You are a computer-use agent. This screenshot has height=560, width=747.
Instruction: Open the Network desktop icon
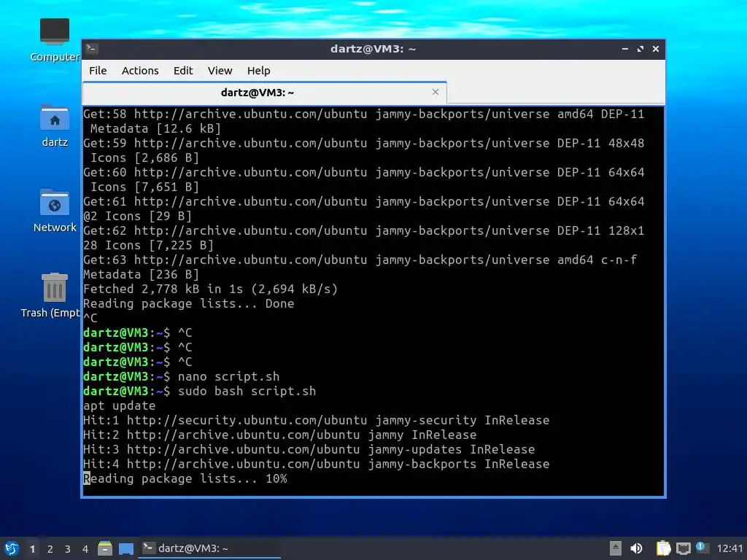(x=54, y=211)
